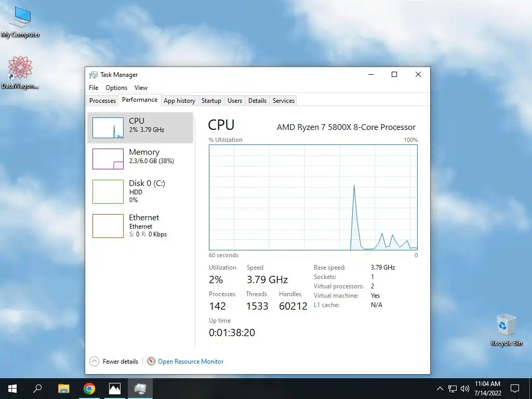This screenshot has width=532, height=399.
Task: Minimize the Task Manager window
Action: coord(371,74)
